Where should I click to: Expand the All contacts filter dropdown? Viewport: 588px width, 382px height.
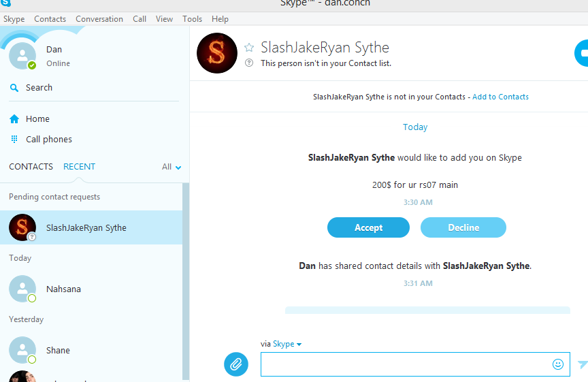click(171, 167)
